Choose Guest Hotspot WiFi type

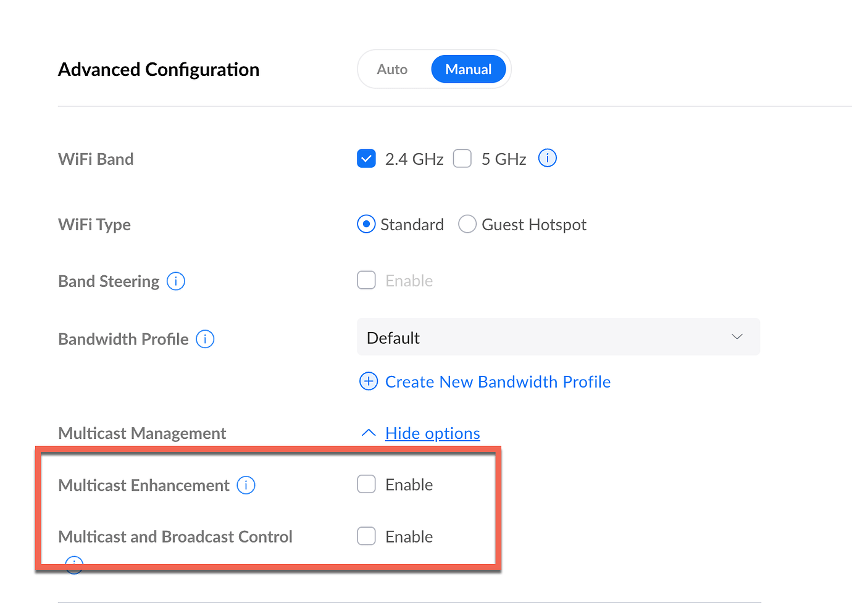coord(467,224)
